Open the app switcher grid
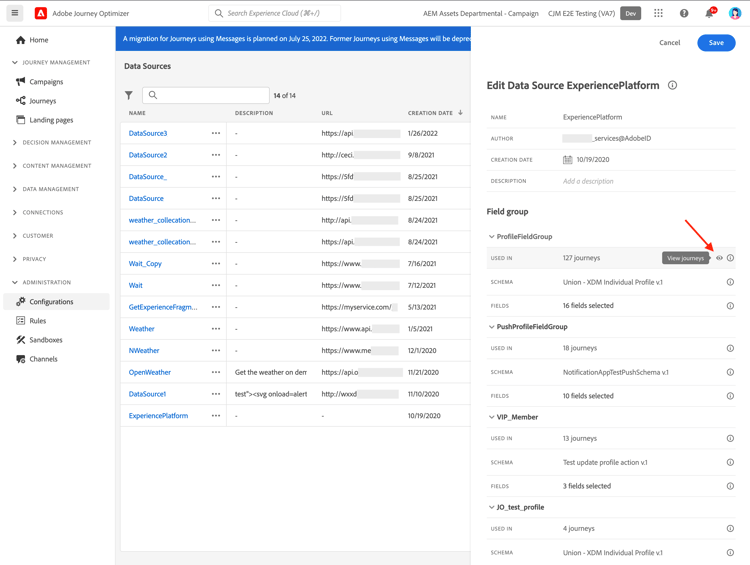This screenshot has width=750, height=565. (x=658, y=13)
